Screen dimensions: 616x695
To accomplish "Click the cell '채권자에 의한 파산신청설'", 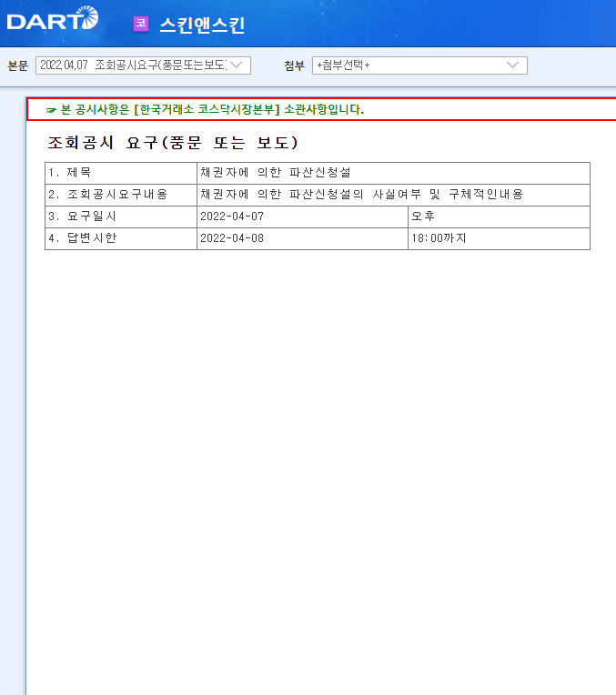I will tap(393, 173).
